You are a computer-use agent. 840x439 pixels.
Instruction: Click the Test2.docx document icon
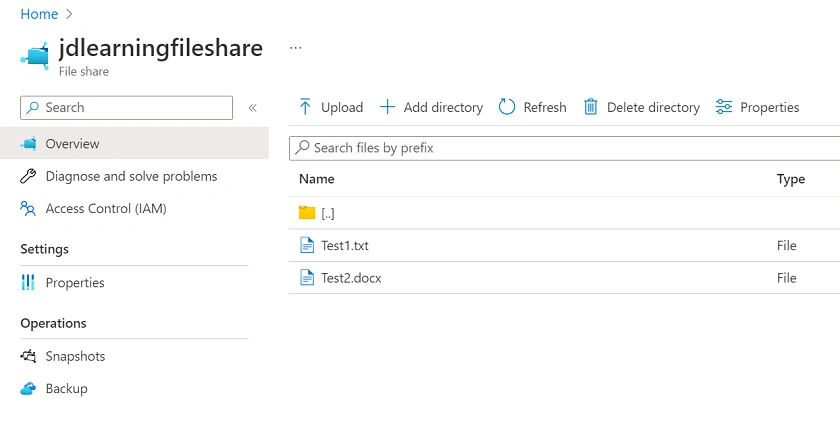click(307, 278)
